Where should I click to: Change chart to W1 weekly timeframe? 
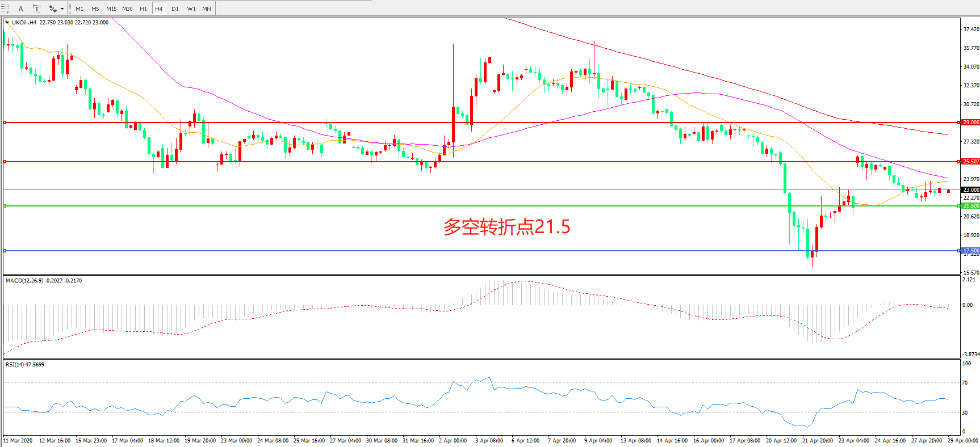pos(191,9)
